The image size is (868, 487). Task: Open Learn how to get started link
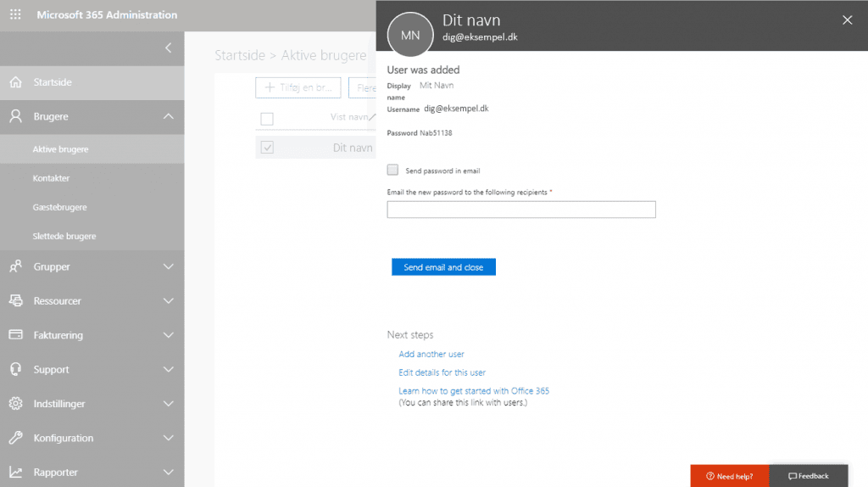[474, 390]
